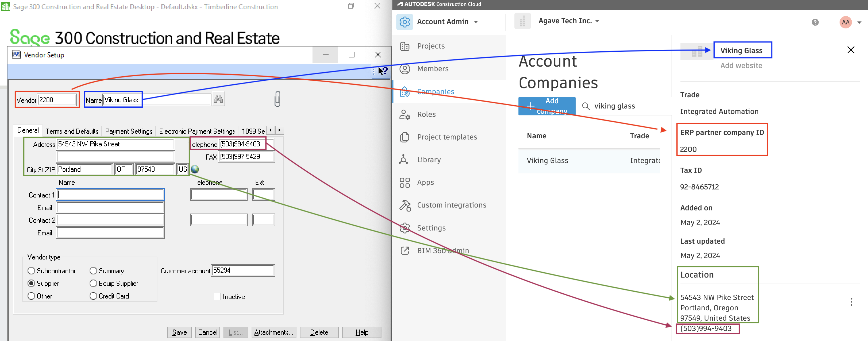Expand the Account Admin dropdown

click(x=476, y=22)
